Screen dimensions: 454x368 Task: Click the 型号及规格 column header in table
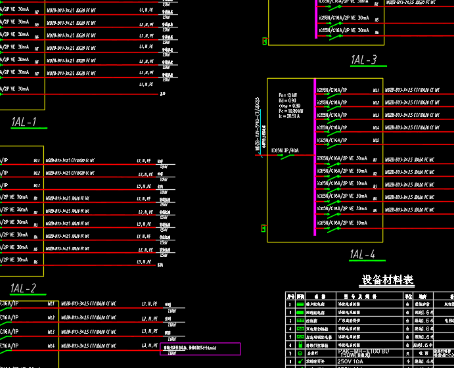360,296
